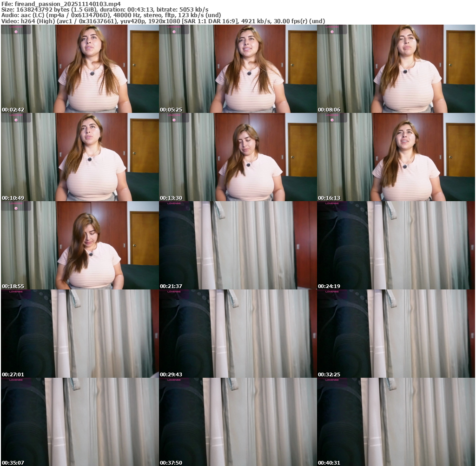
Task: Pick the frame stamped 00:10:49
Action: [79, 157]
